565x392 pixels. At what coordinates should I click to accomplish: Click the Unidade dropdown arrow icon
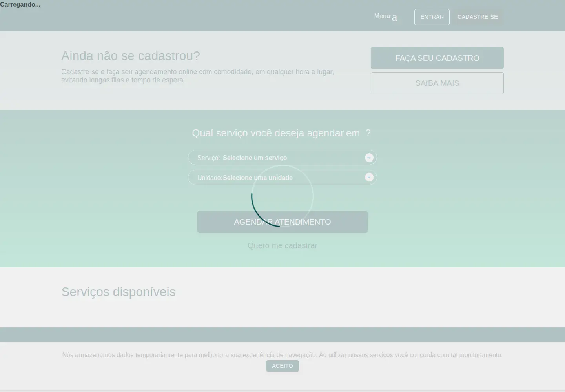369,177
